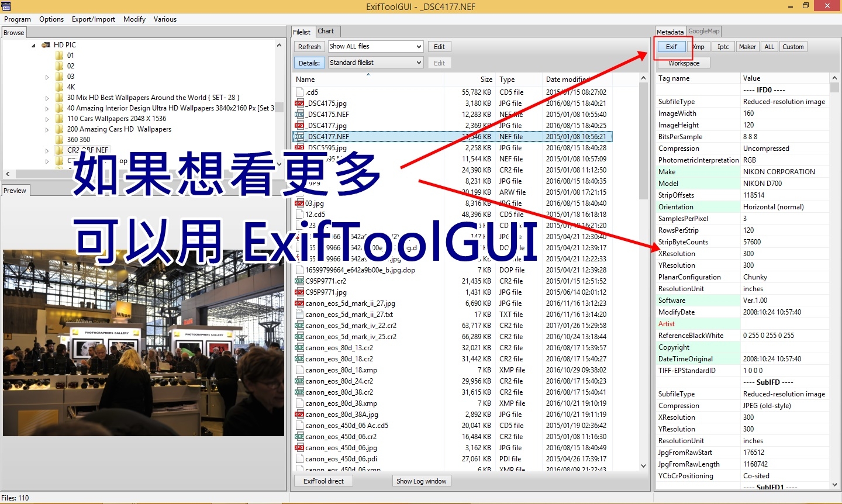Click the folder tree horizontal scrollbar
Viewport: 842px width, 504px height.
pyautogui.click(x=139, y=174)
